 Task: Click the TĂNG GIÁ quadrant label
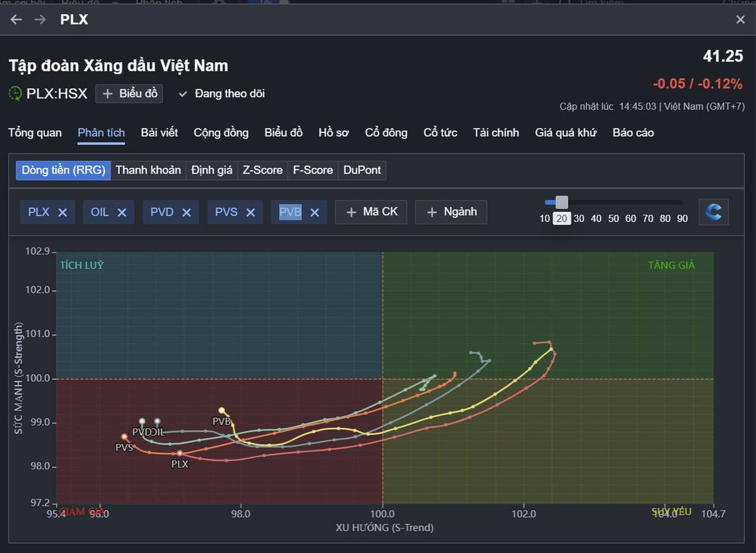[672, 265]
